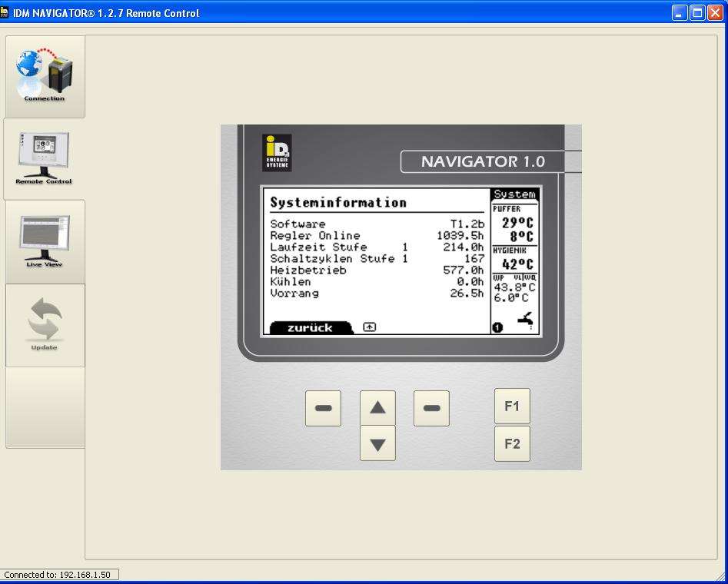This screenshot has height=584, width=728.
Task: Select the greyed Update sidebar button
Action: coord(45,325)
